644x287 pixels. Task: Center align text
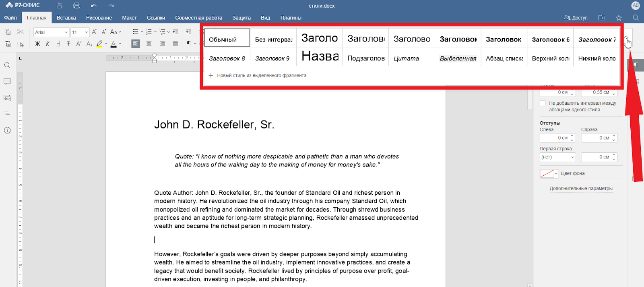[x=149, y=44]
